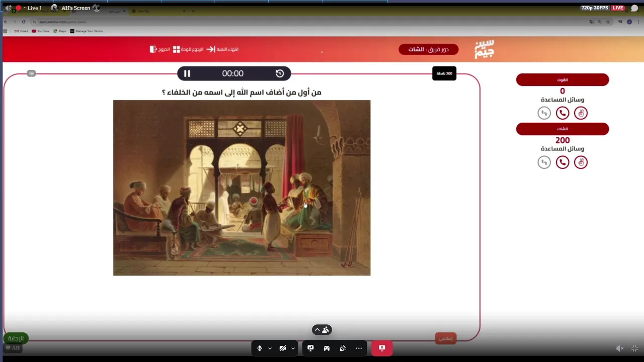Click الرجوع للوحة return-to-board button

(x=188, y=49)
